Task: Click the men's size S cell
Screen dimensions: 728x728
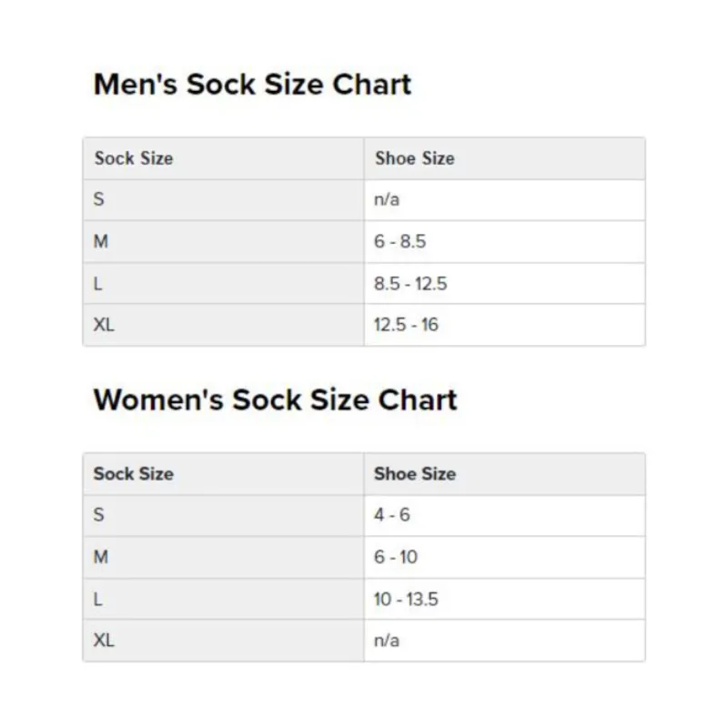Action: pos(99,199)
